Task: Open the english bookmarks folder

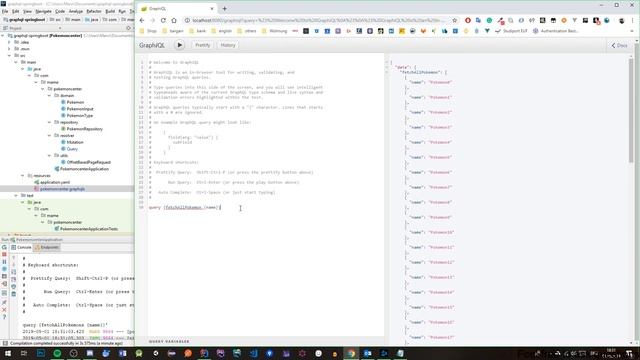Action: point(222,31)
